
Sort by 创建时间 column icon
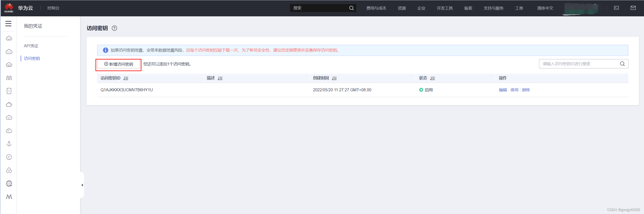tap(334, 78)
